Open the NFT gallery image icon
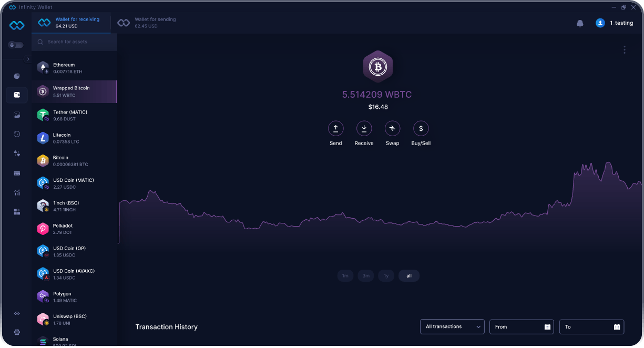 point(17,115)
